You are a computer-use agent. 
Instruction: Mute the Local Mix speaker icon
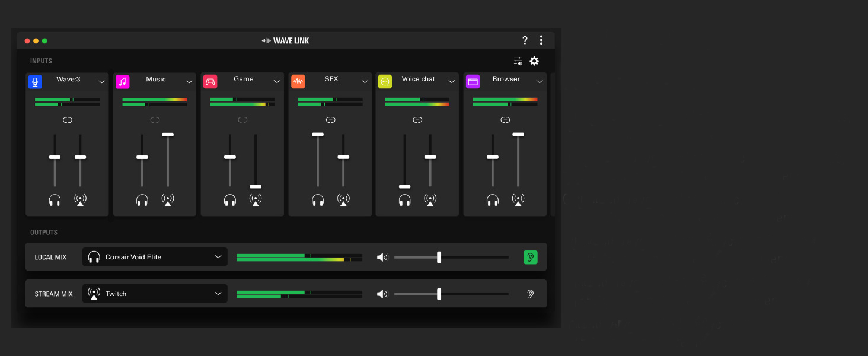coord(382,257)
